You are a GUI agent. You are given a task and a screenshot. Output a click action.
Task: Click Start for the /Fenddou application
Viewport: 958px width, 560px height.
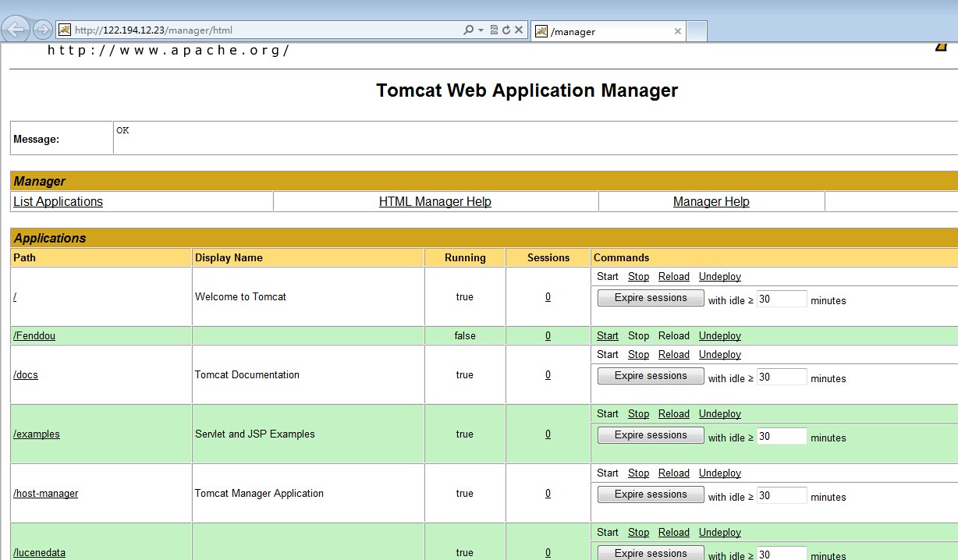[608, 335]
